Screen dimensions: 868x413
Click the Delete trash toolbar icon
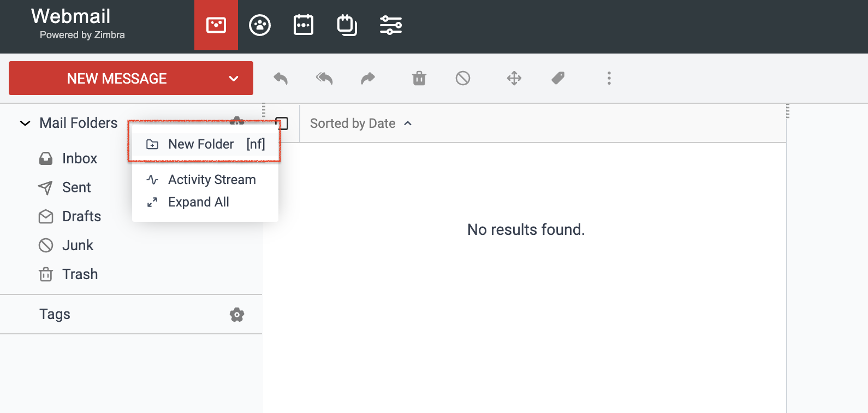click(x=419, y=78)
